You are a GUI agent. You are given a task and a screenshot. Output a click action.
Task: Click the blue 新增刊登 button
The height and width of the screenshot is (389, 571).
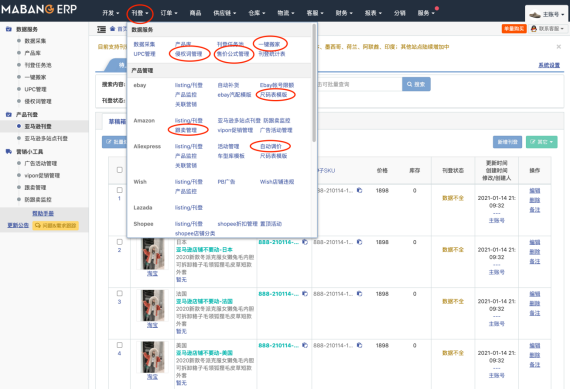coord(507,142)
